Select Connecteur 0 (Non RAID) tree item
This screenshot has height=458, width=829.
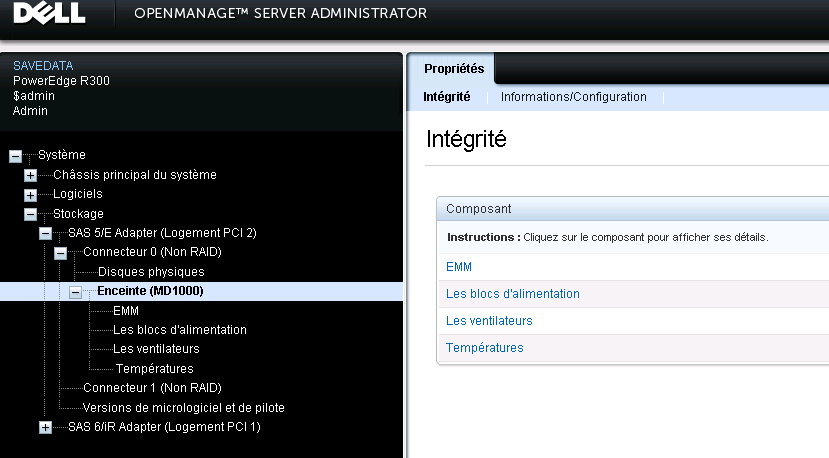152,252
